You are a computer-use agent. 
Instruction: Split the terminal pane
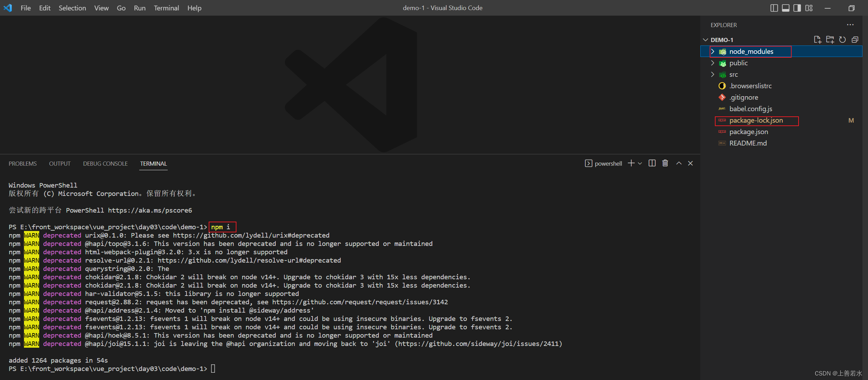[x=652, y=163]
